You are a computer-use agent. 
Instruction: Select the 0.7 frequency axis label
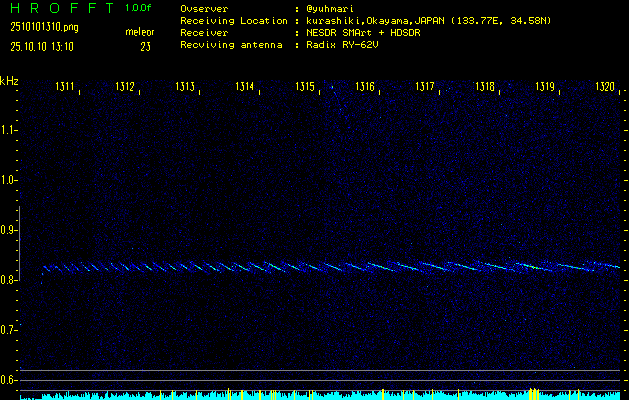(x=10, y=330)
